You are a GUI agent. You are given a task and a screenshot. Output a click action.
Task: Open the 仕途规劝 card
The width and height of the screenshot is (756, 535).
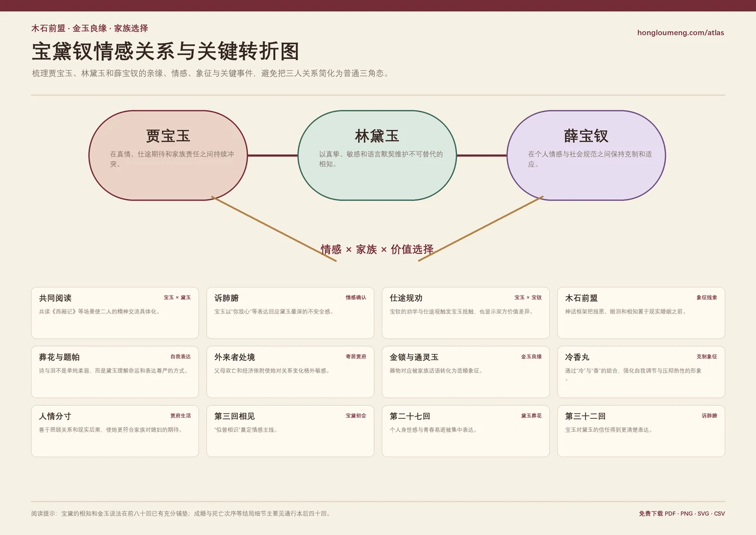[x=465, y=313]
